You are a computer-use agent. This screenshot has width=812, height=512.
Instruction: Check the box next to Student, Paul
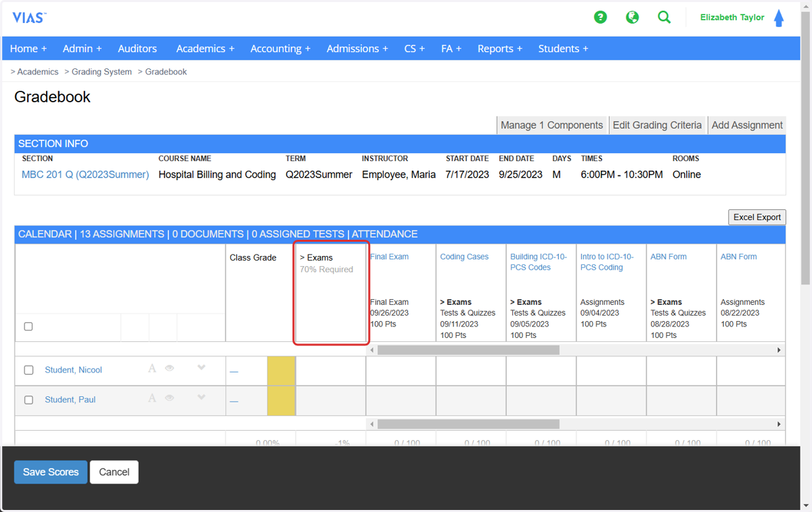28,400
